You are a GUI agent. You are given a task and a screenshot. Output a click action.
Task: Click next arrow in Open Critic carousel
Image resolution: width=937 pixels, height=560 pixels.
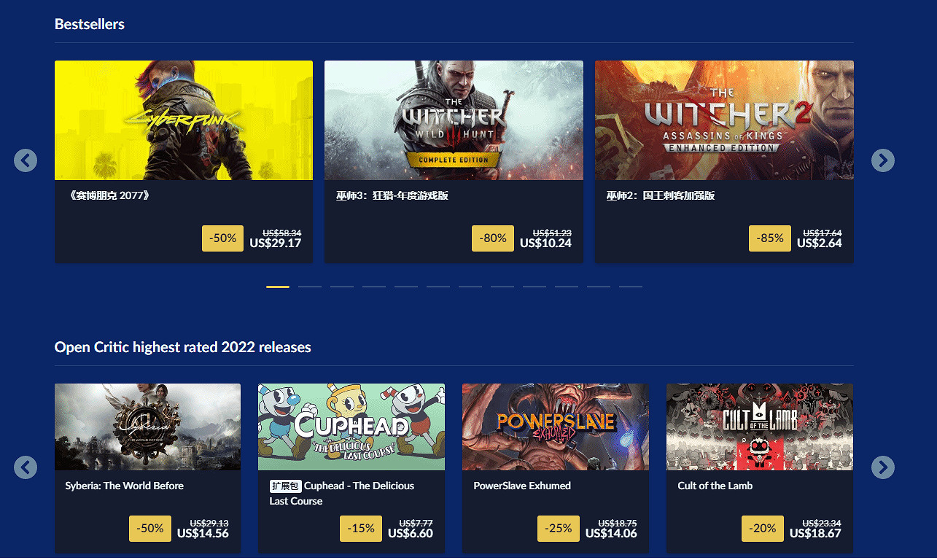883,467
